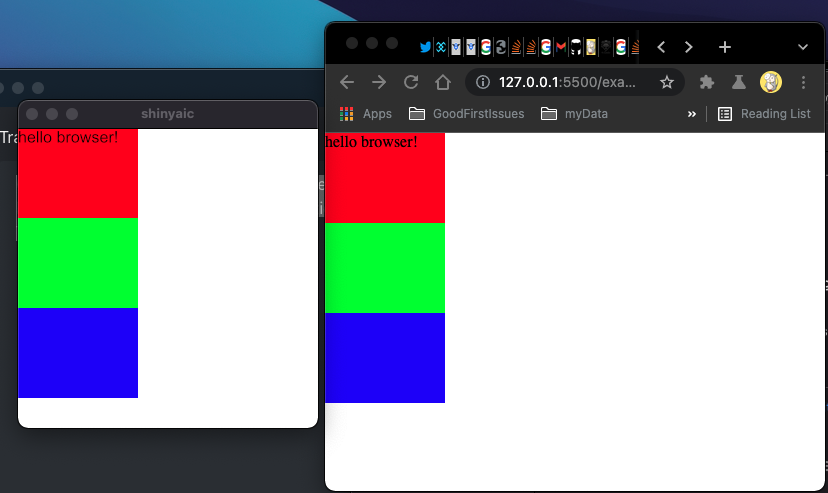
Task: Open the tab with cyan cross-pattern favicon
Action: [x=441, y=47]
